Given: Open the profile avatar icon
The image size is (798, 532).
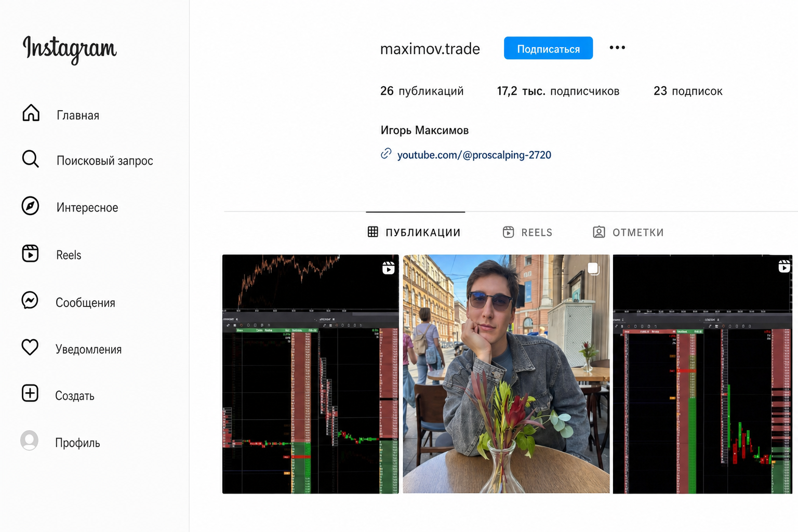Looking at the screenshot, I should (x=29, y=441).
